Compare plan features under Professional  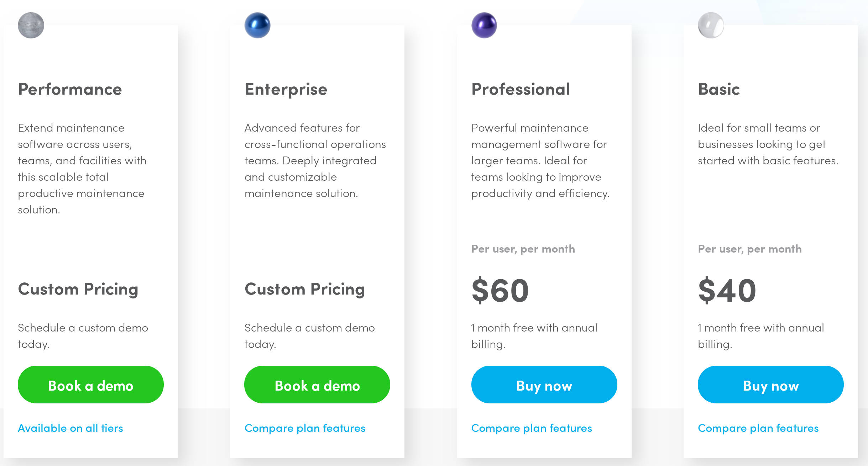coord(532,428)
